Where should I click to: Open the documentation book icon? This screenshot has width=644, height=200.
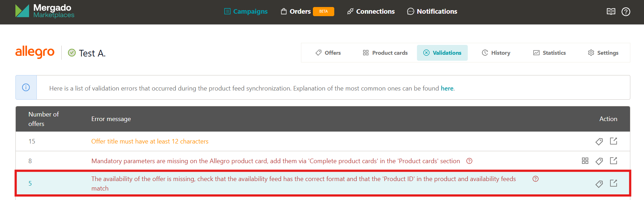[611, 12]
